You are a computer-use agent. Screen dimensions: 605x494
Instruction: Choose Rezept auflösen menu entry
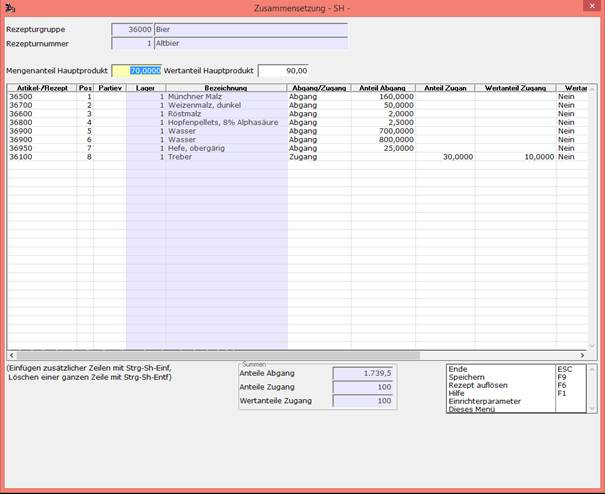point(478,385)
